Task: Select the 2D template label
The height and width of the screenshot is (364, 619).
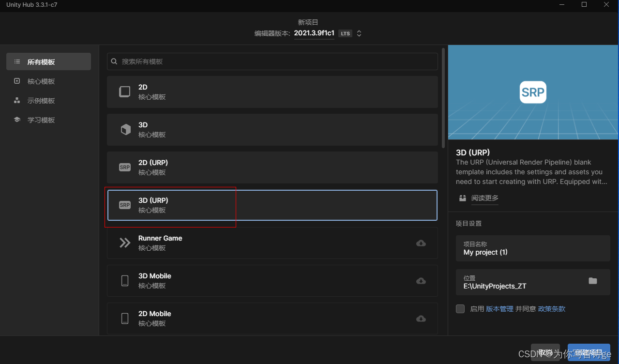Action: 143,87
